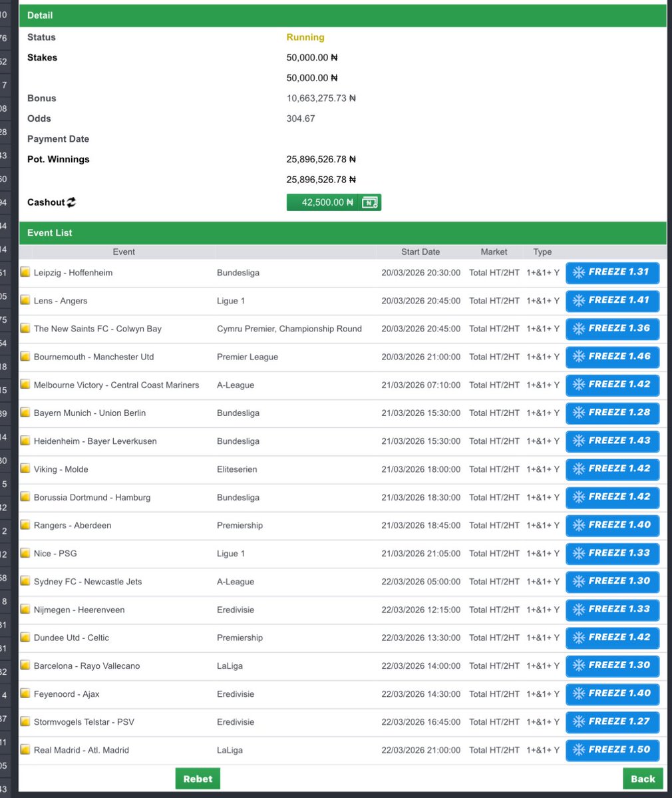Click yellow status icon for Bournemouth - Manchester Utd

click(25, 356)
